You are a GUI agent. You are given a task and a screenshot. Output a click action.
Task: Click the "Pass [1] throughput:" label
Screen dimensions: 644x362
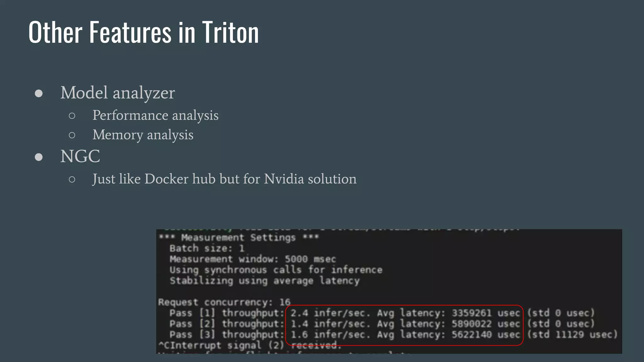pyautogui.click(x=227, y=313)
